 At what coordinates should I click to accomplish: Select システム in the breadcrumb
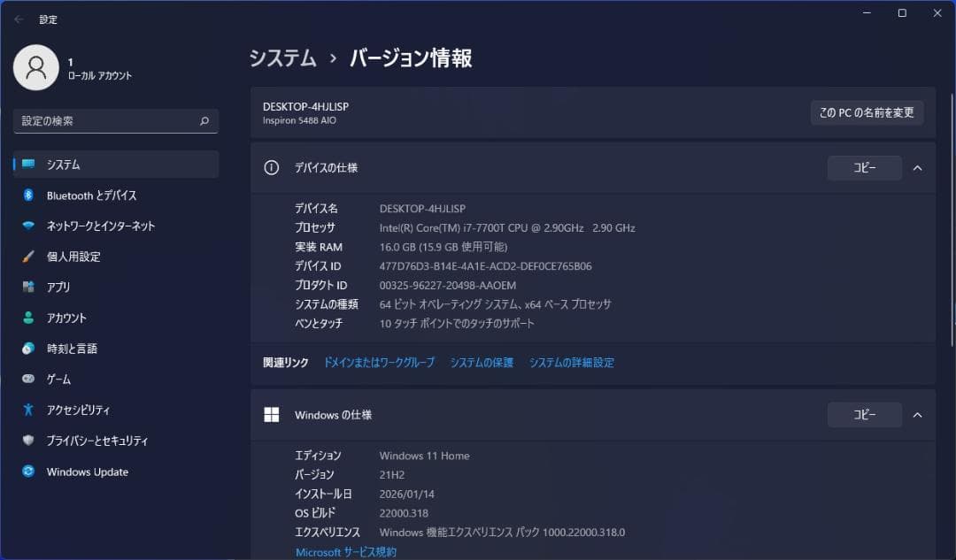point(281,58)
